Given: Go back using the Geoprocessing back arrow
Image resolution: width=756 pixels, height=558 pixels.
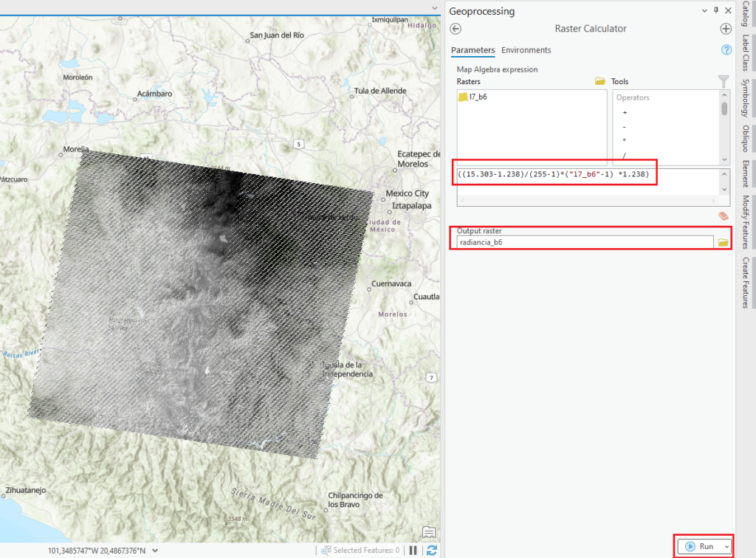Looking at the screenshot, I should tap(456, 29).
